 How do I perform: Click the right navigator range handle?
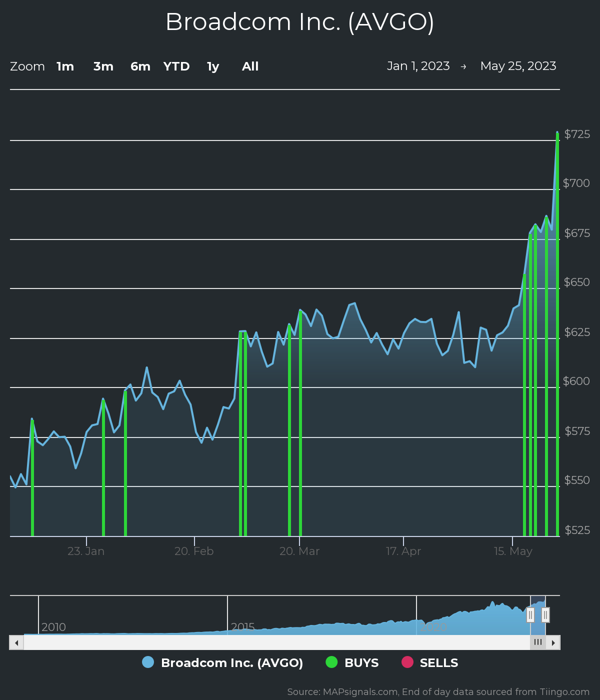point(545,615)
